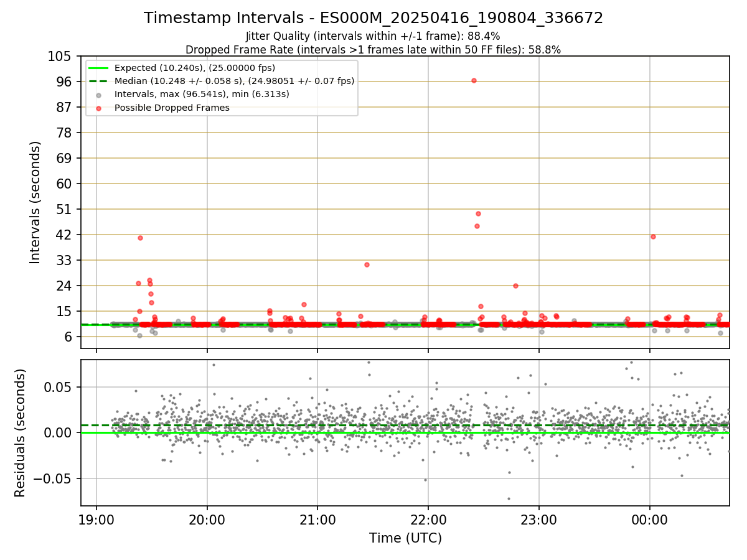The image size is (747, 560).
Task: Click the highest red outlier point near 96 seconds
Action: [x=474, y=80]
